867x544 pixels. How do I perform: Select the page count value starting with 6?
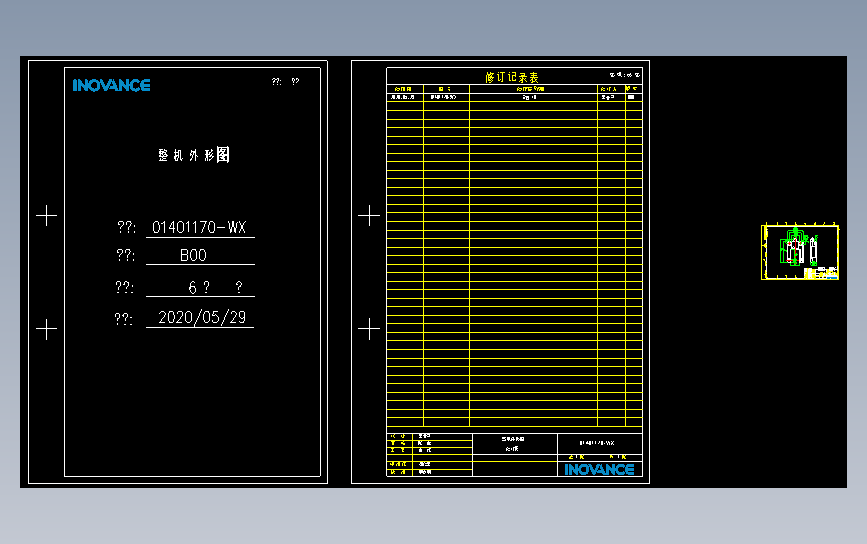click(x=215, y=287)
